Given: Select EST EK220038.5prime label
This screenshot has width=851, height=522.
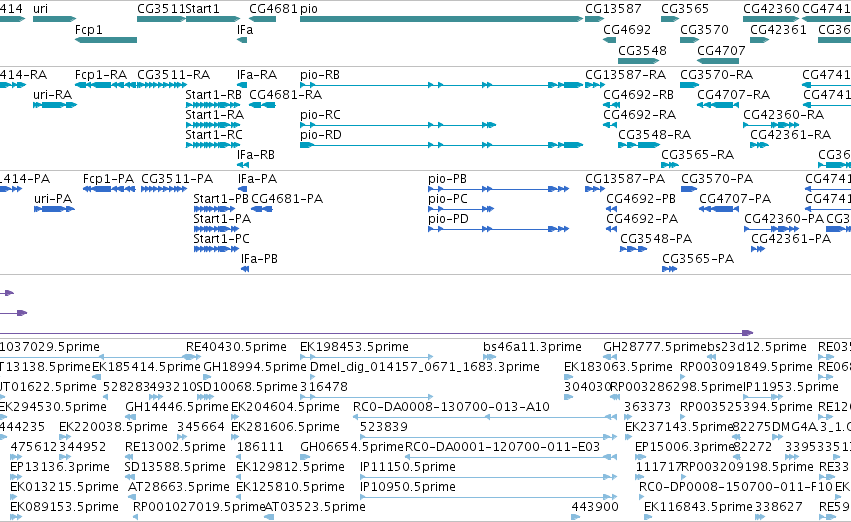Looking at the screenshot, I should click(113, 428).
